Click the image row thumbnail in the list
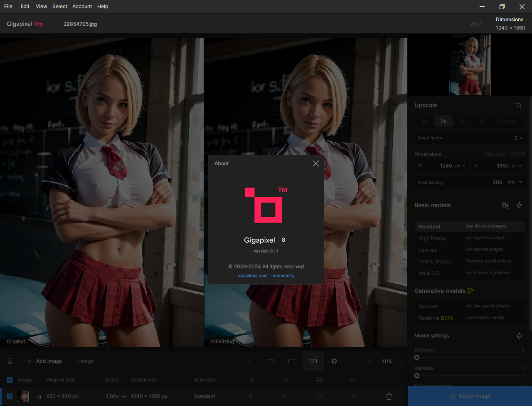The image size is (532, 406). click(x=23, y=396)
